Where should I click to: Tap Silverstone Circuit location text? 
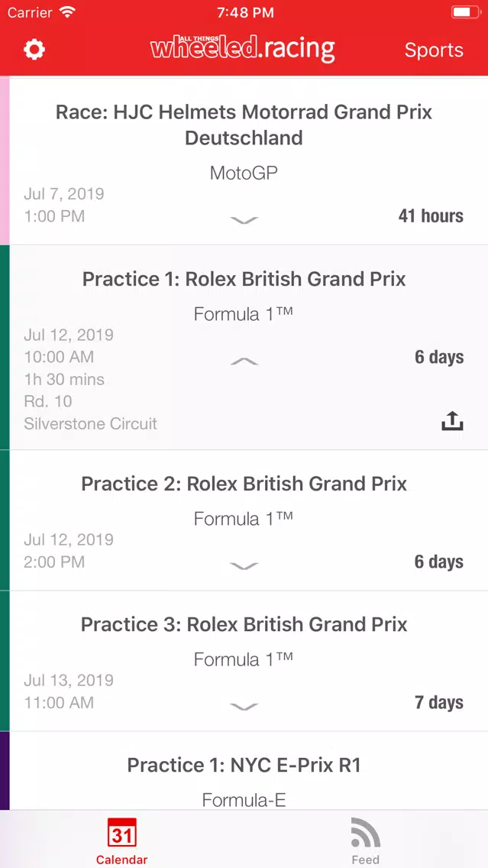pos(91,423)
